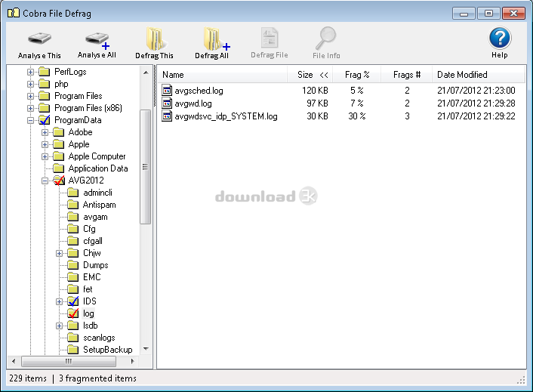Click the Defrag This folder icon

(x=156, y=39)
